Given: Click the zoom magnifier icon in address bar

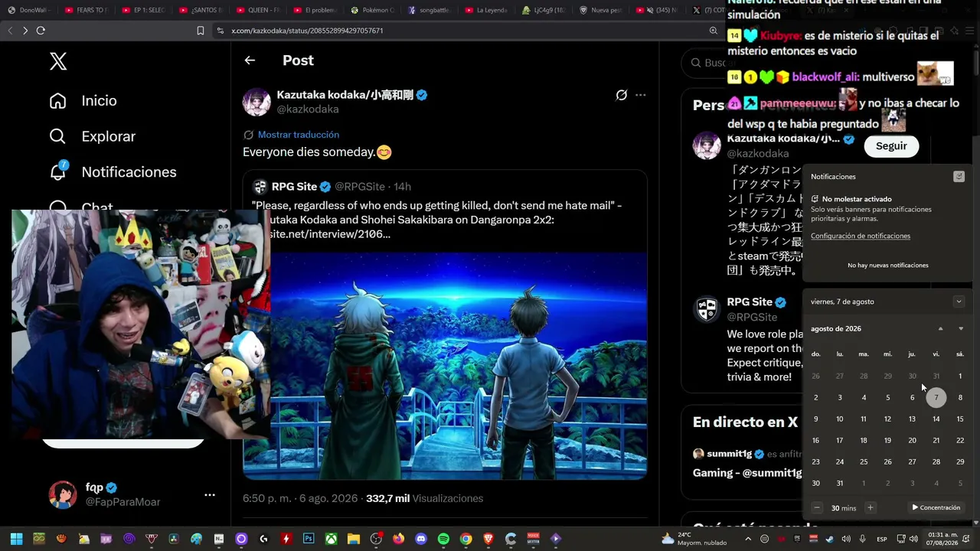Looking at the screenshot, I should click(x=714, y=31).
